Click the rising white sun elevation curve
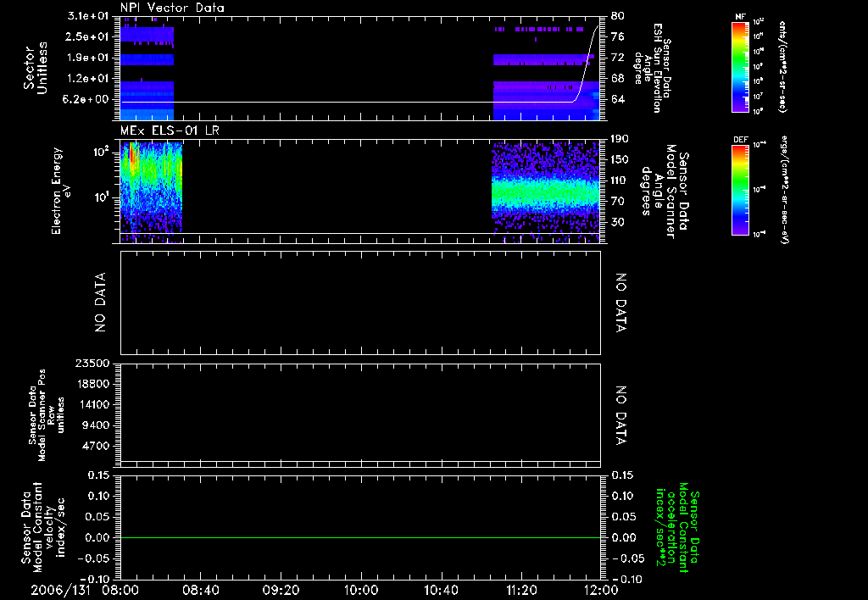The image size is (868, 600). coord(587,63)
